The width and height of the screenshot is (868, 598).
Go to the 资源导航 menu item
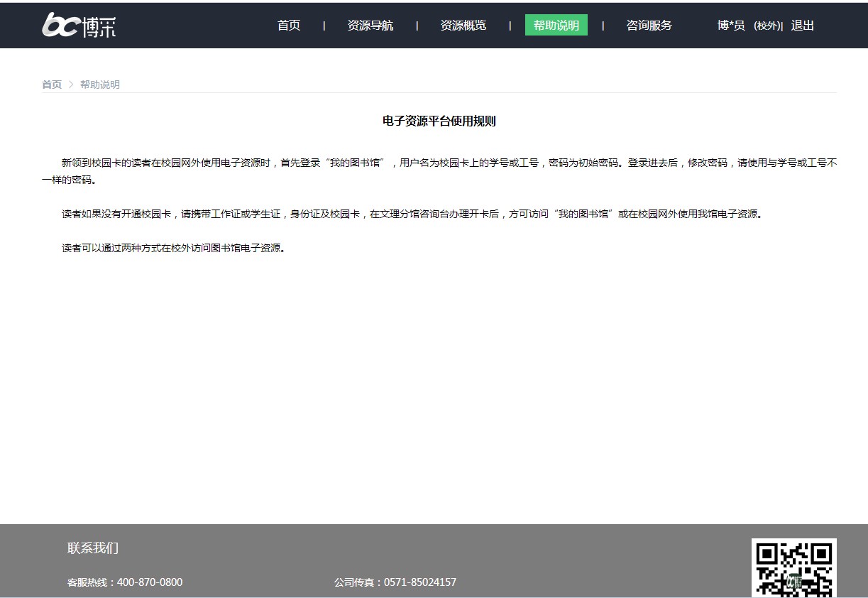click(370, 26)
